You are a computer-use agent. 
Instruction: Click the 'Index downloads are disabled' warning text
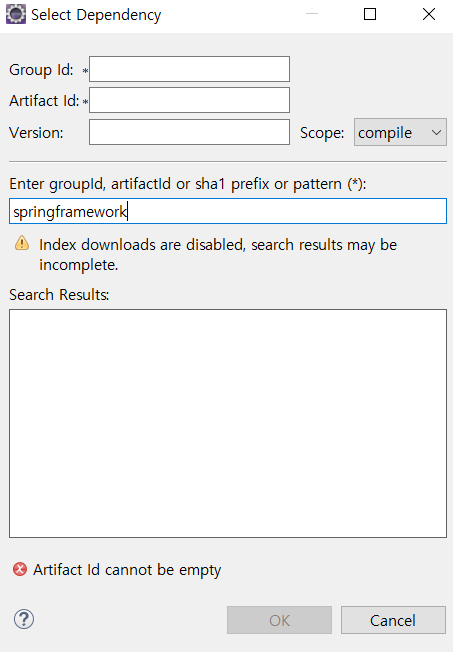218,254
